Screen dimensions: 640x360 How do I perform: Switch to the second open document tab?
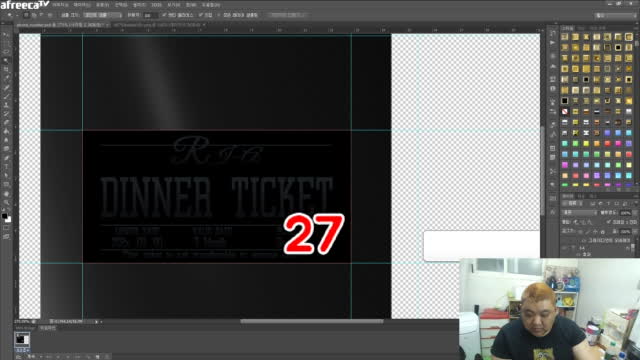[158, 25]
